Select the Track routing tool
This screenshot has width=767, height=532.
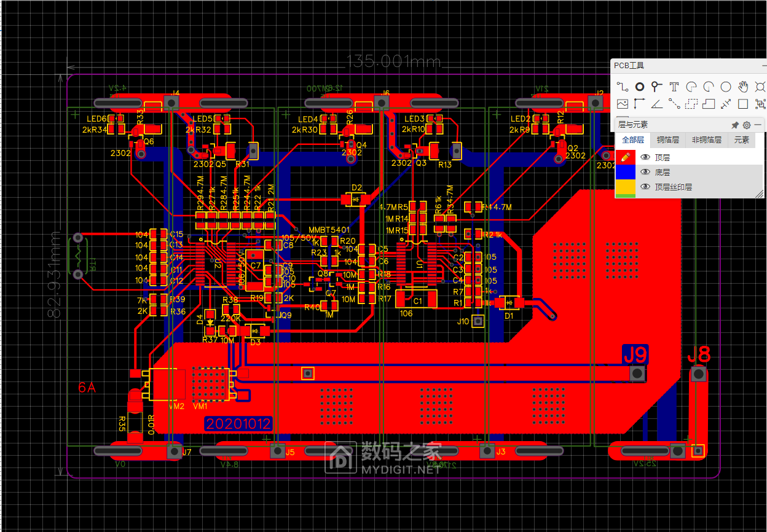623,87
